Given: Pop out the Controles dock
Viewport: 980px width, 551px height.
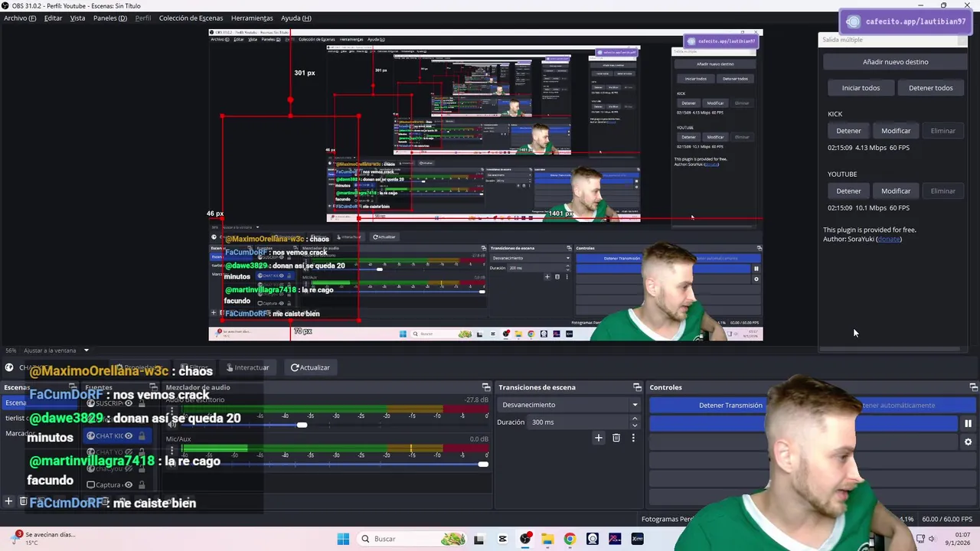Looking at the screenshot, I should coord(973,387).
